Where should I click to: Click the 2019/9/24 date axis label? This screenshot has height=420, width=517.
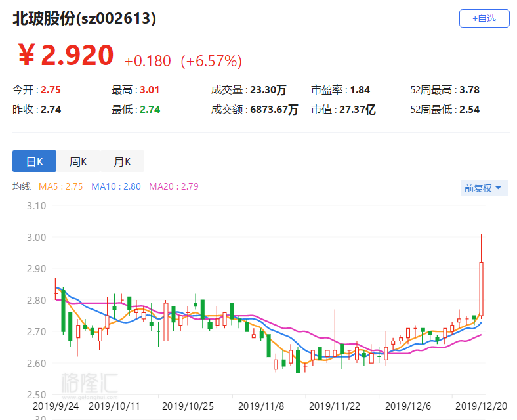pyautogui.click(x=56, y=406)
